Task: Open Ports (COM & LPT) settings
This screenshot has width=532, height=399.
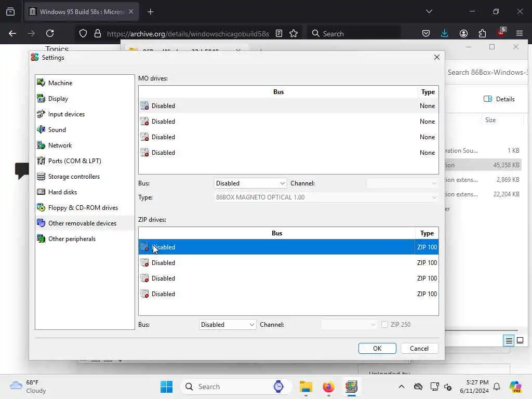Action: (85, 161)
